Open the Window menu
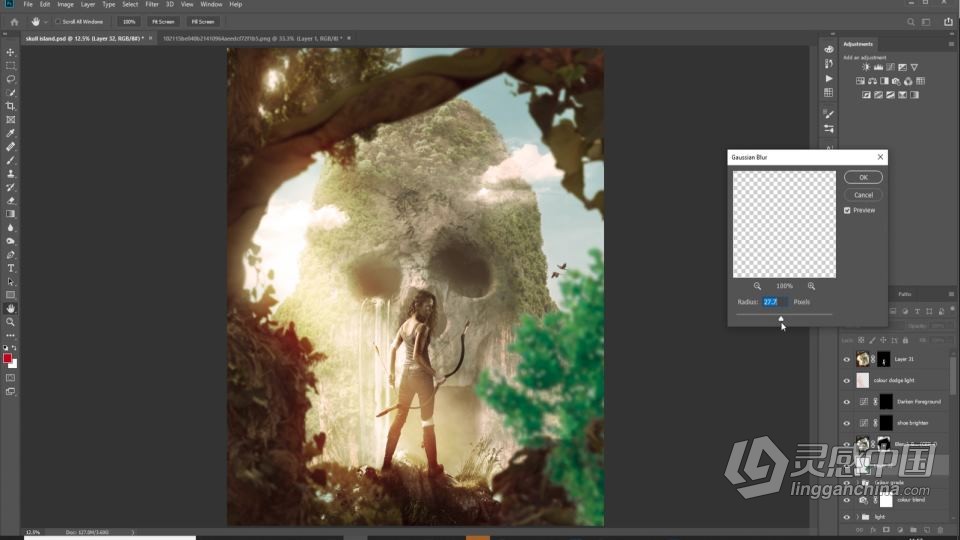This screenshot has height=540, width=960. 211,4
